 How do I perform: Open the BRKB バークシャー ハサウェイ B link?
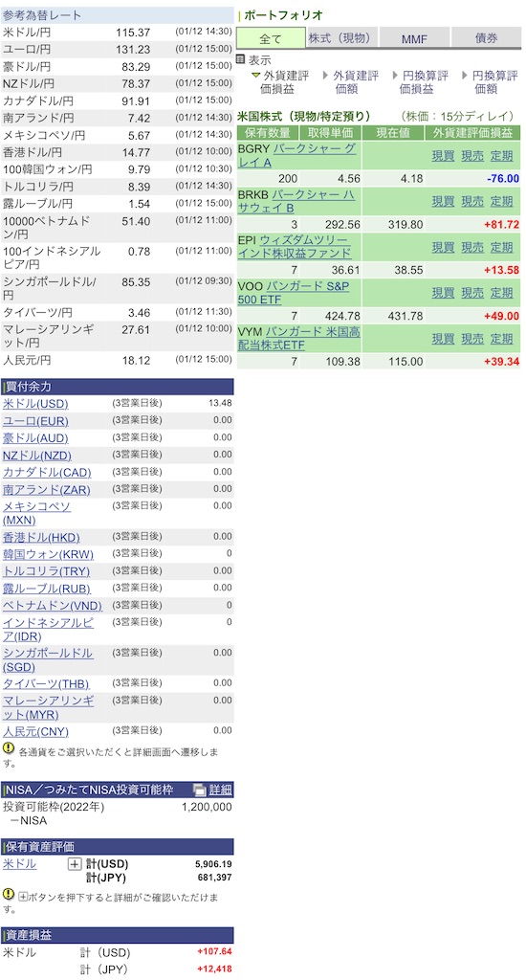point(296,201)
